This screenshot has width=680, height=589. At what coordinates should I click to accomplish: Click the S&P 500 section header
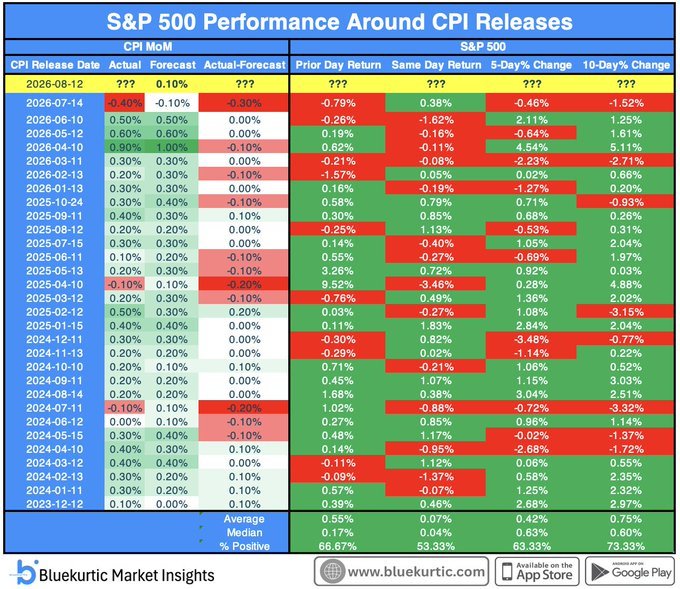click(483, 47)
